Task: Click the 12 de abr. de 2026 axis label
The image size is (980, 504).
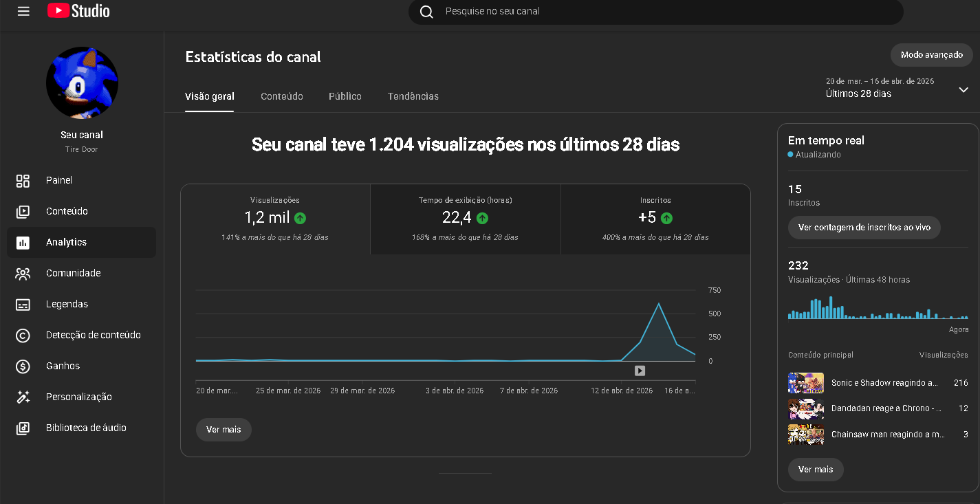Action: tap(622, 391)
